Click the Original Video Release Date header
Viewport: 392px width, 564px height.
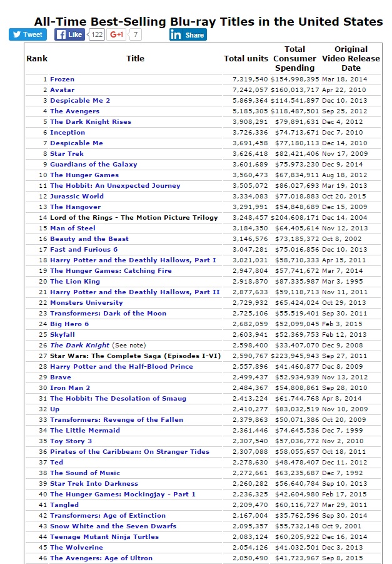351,59
